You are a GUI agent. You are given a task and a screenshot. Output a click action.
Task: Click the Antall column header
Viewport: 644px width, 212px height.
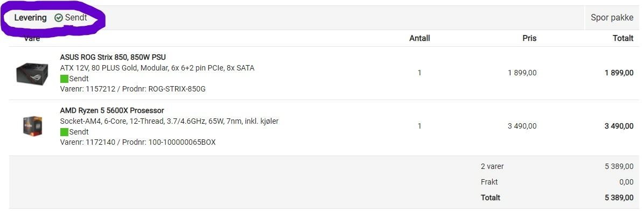pyautogui.click(x=419, y=38)
